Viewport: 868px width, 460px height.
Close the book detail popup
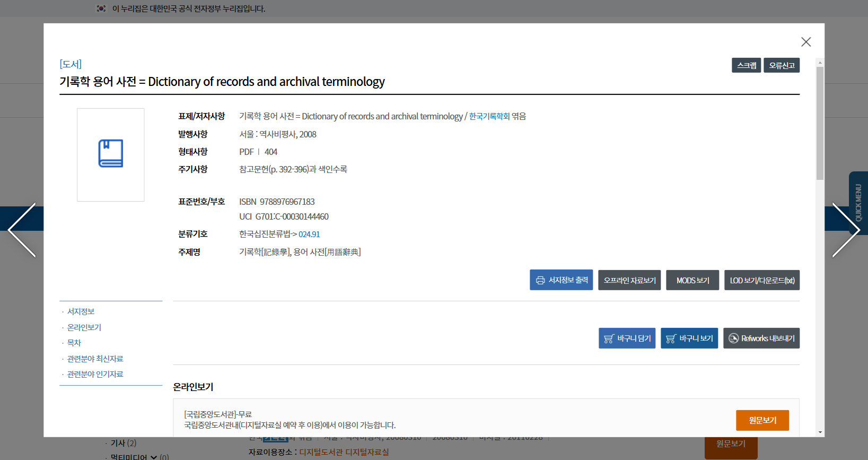pos(805,42)
